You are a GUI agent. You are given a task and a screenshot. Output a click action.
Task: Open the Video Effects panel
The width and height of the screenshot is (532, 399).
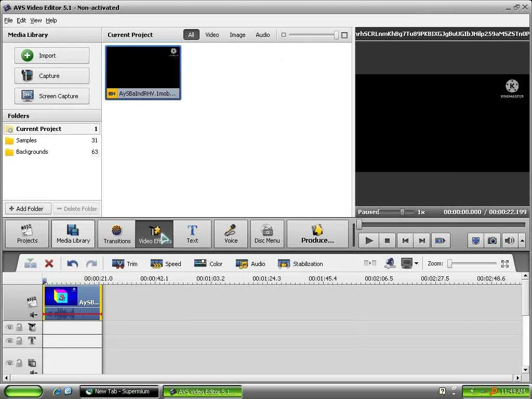click(x=154, y=234)
